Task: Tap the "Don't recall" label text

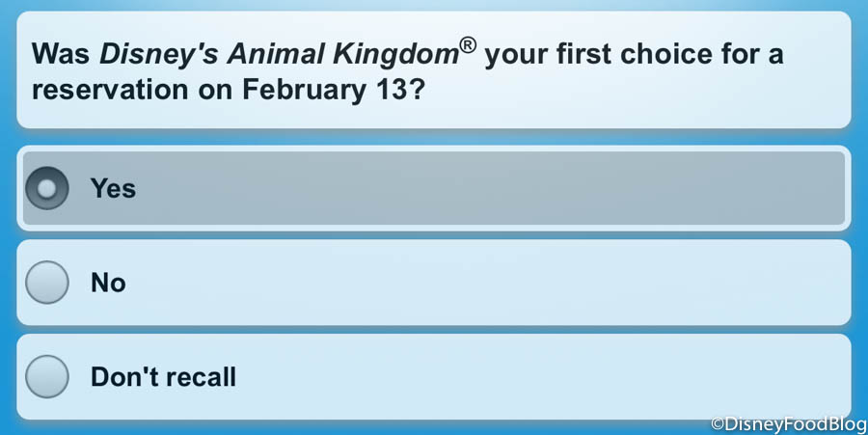Action: coord(163,376)
